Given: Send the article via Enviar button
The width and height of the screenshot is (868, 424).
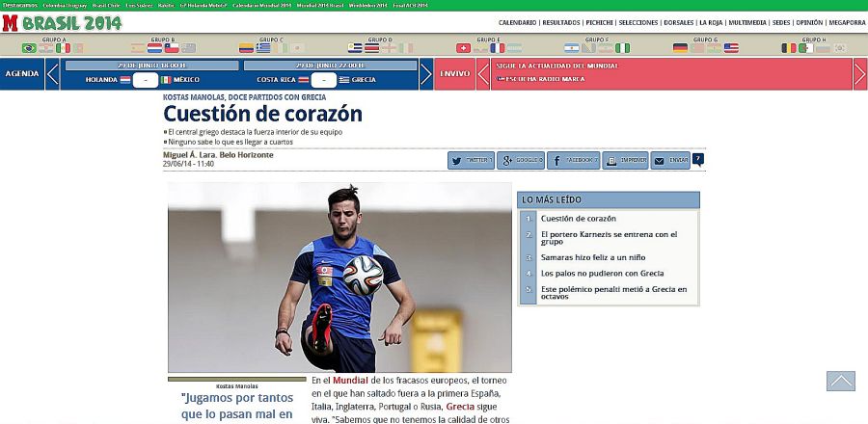Looking at the screenshot, I should (670, 161).
